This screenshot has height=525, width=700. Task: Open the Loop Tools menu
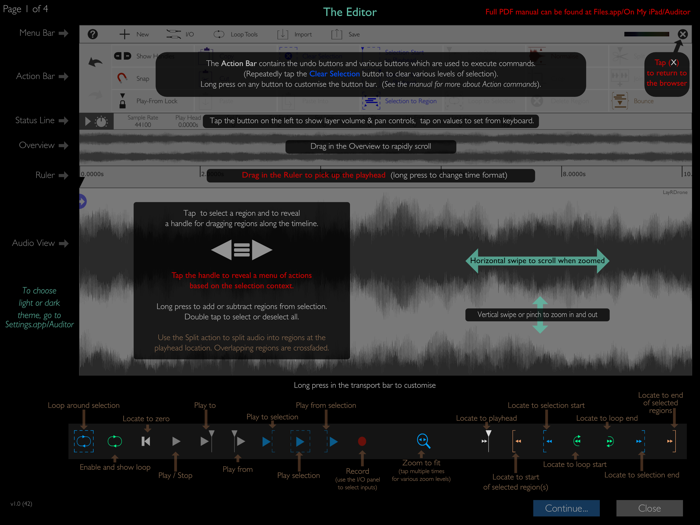235,34
